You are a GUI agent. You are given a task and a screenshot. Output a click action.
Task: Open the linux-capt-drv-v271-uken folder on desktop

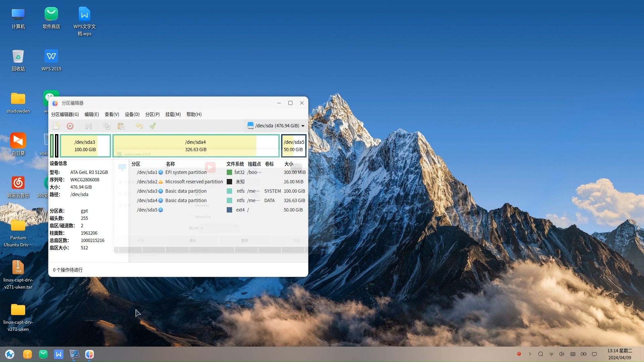18,317
